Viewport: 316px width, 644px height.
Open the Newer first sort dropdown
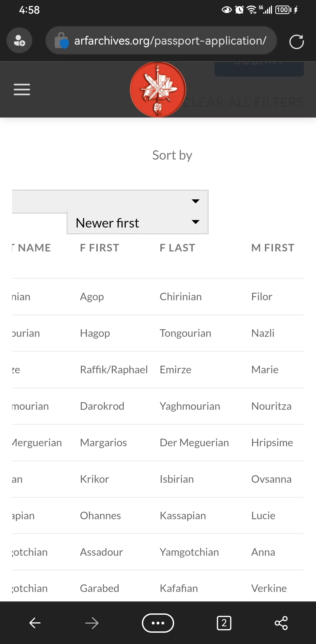point(138,223)
